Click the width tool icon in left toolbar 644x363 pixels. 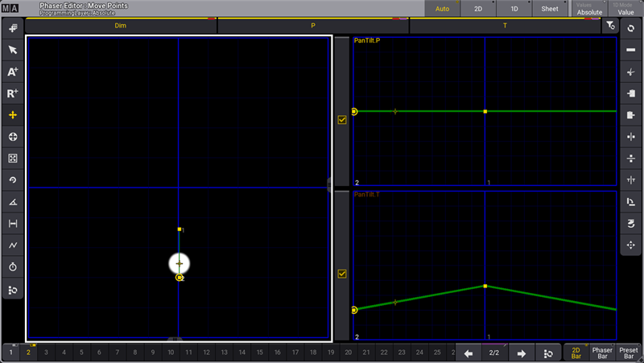pyautogui.click(x=12, y=224)
